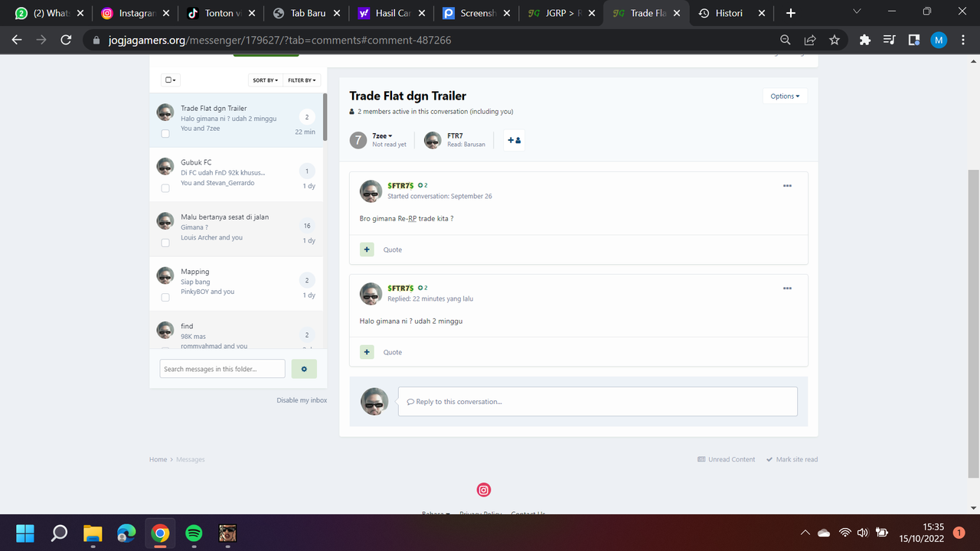
Task: Open the volume icon in system tray
Action: (x=863, y=533)
